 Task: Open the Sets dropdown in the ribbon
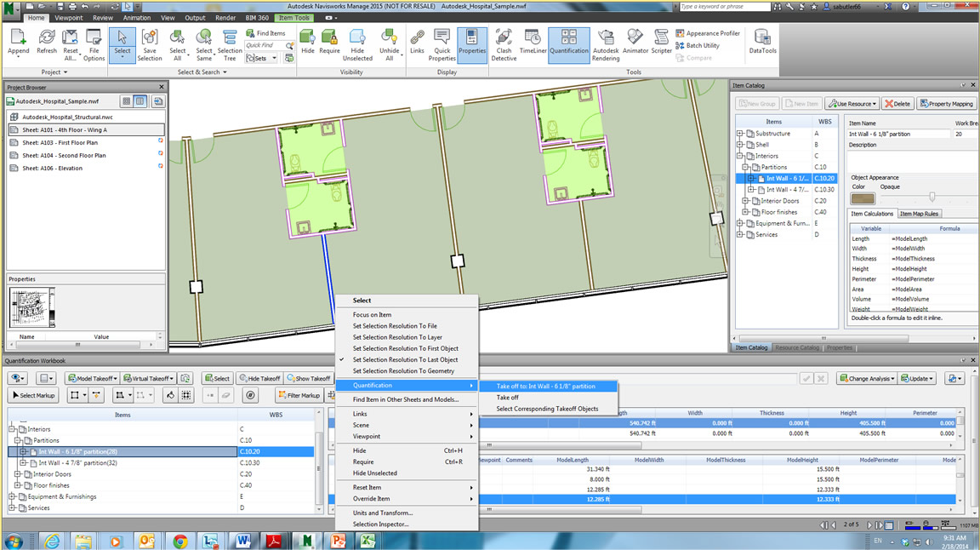[262, 58]
